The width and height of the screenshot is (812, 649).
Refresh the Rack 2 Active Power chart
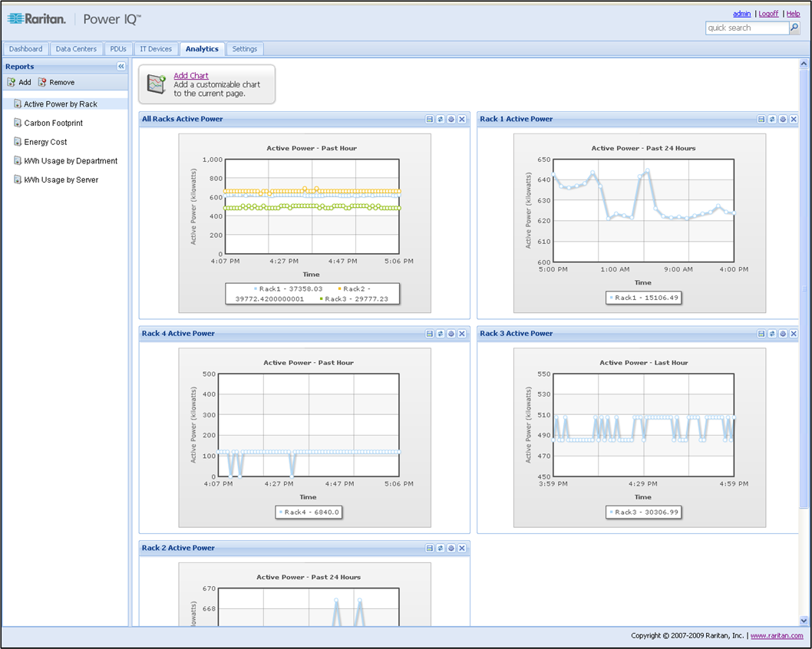(x=441, y=548)
